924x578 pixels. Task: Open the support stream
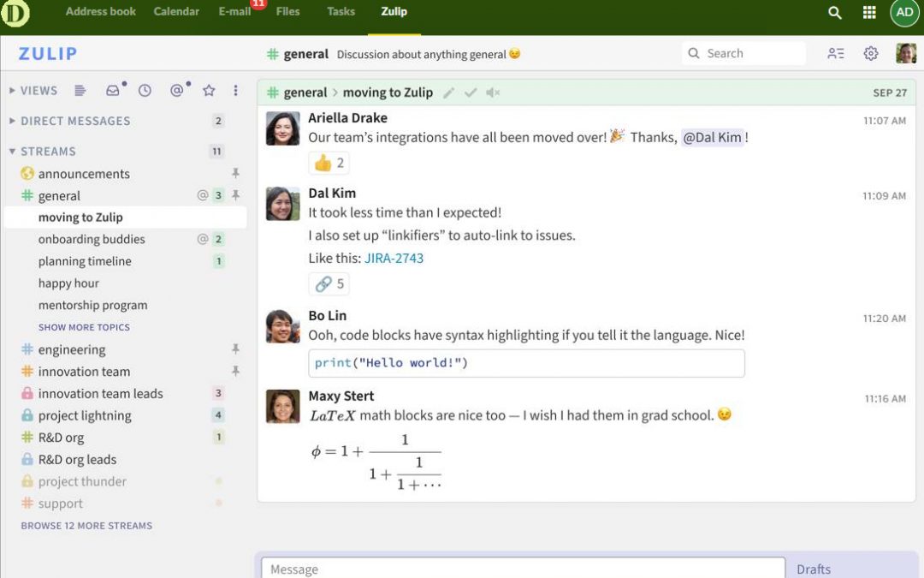(x=60, y=504)
